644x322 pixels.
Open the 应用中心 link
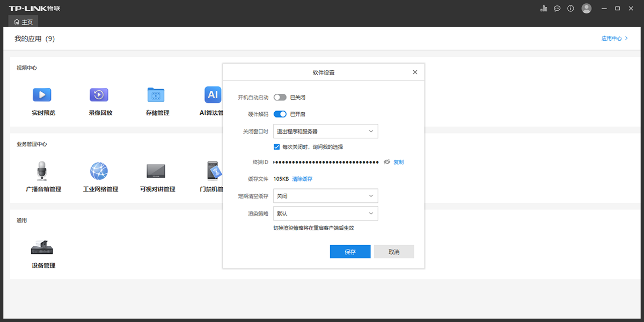[614, 39]
